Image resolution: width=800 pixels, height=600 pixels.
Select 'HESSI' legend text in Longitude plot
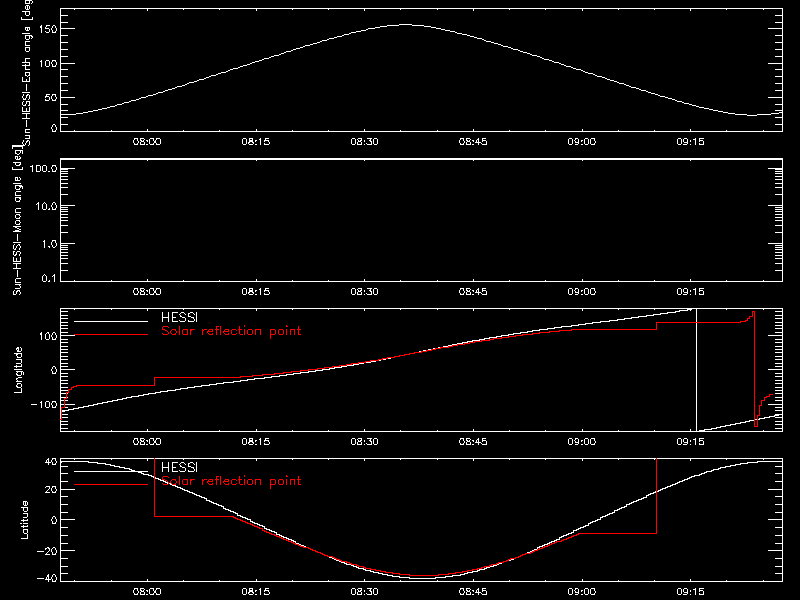(179, 318)
